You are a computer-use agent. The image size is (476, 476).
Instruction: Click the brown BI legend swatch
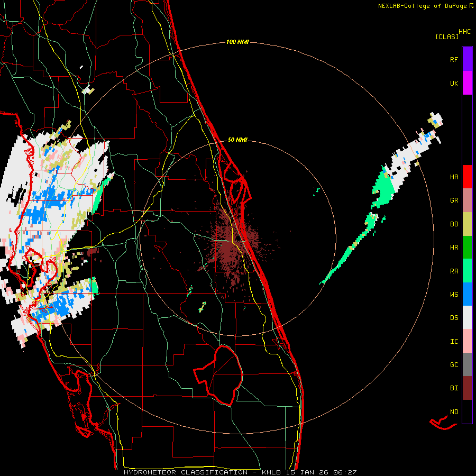pyautogui.click(x=467, y=388)
